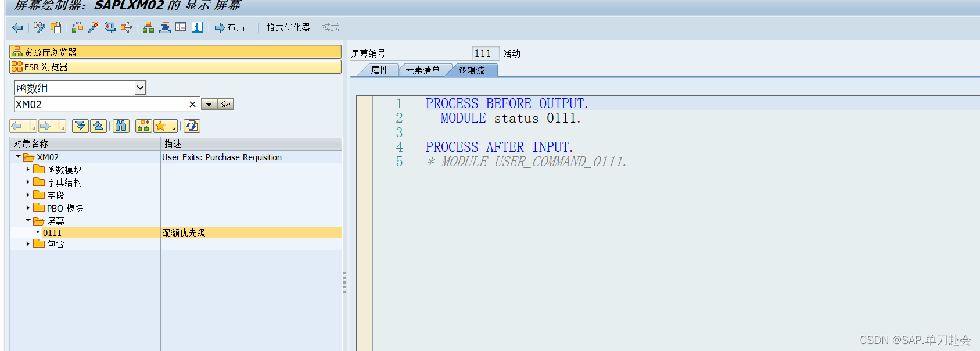Expand the 包含 folder
This screenshot has height=351, width=980.
28,243
